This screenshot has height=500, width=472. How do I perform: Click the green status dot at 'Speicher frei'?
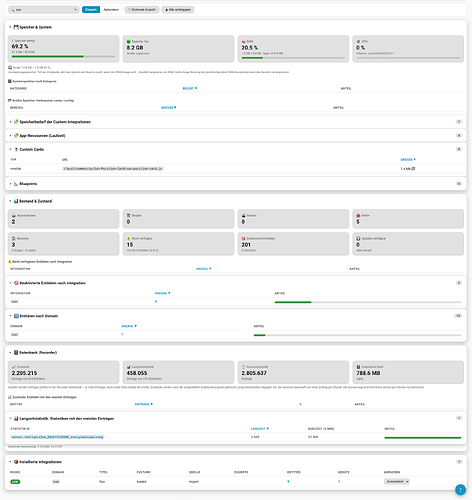tap(129, 41)
